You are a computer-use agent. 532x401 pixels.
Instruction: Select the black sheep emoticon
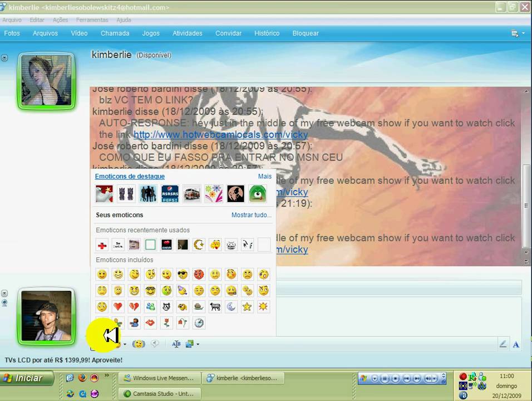pos(215,307)
